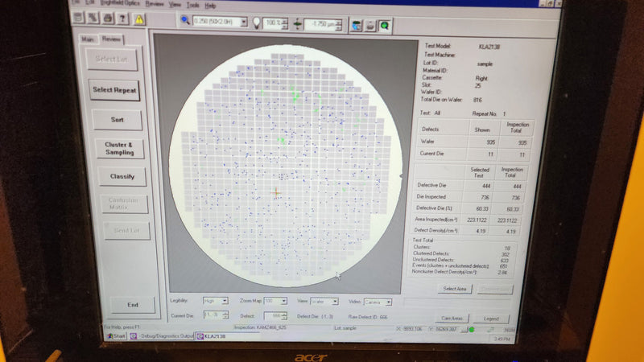
Task: Open the Help menu
Action: 210,6
